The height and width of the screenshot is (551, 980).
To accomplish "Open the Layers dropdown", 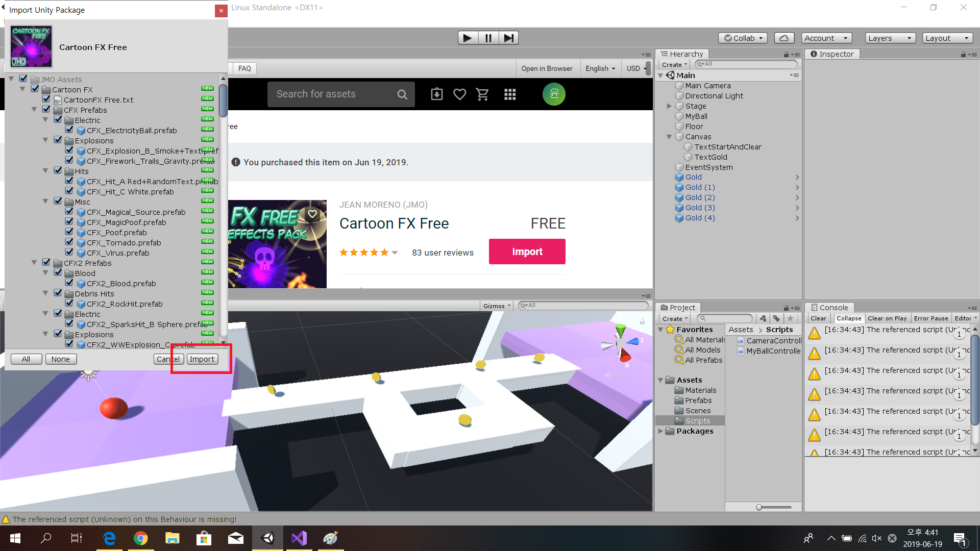I will pos(890,38).
